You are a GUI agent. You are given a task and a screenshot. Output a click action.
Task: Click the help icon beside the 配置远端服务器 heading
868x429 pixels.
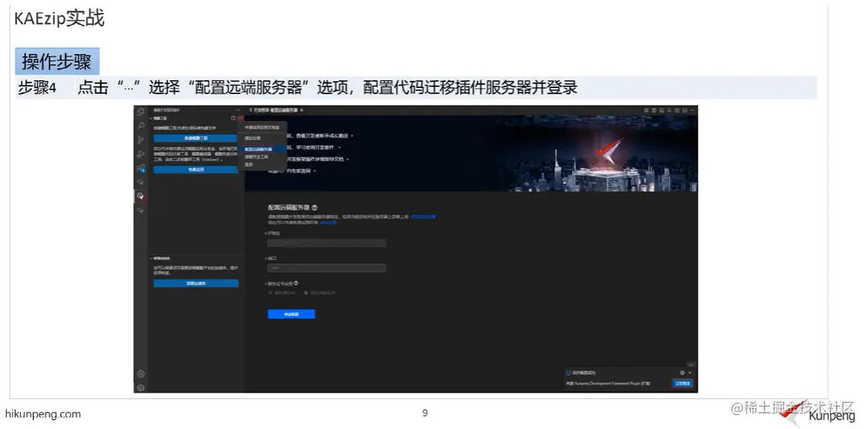(314, 208)
